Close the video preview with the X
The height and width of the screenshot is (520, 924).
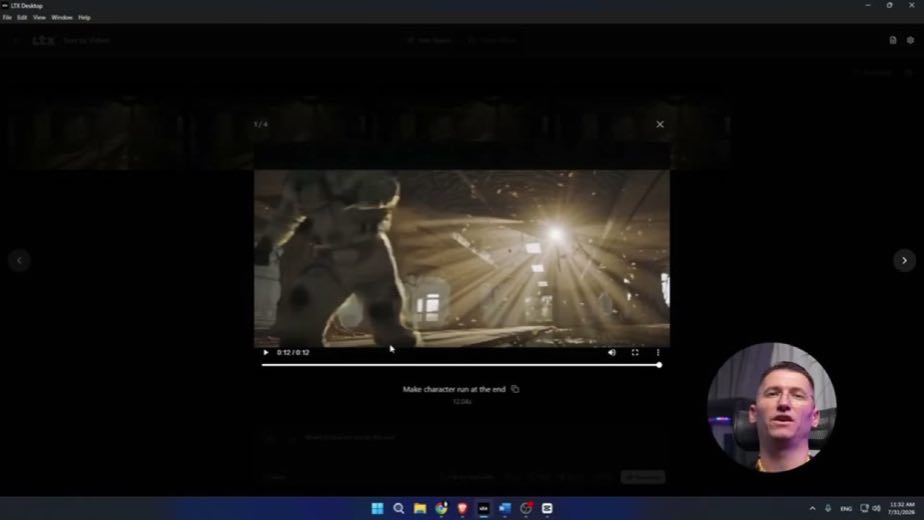click(660, 124)
